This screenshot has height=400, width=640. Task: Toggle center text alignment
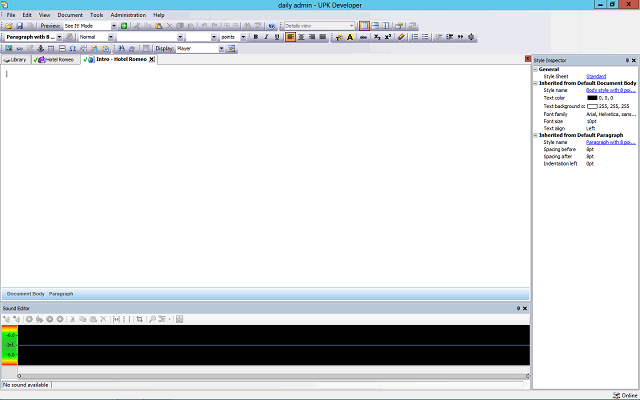coord(301,37)
